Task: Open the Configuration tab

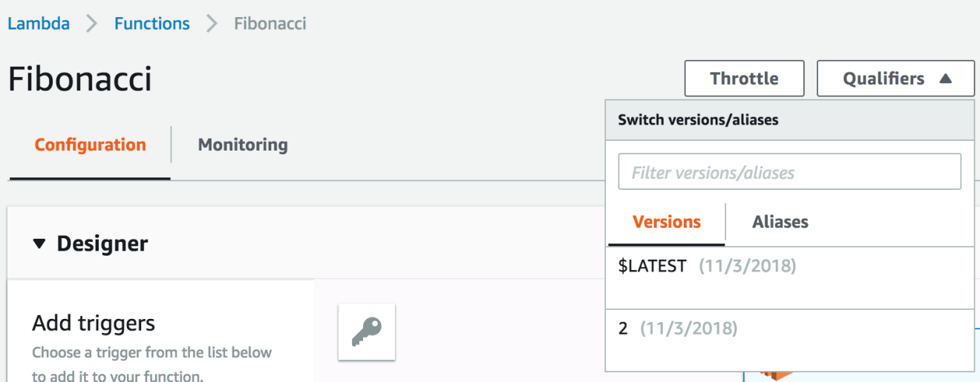Action: click(x=90, y=145)
